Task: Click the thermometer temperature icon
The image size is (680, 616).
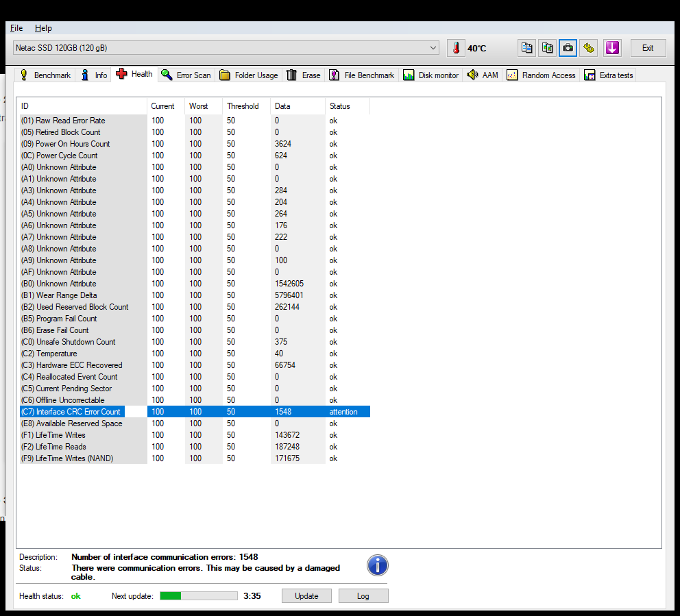Action: point(456,48)
